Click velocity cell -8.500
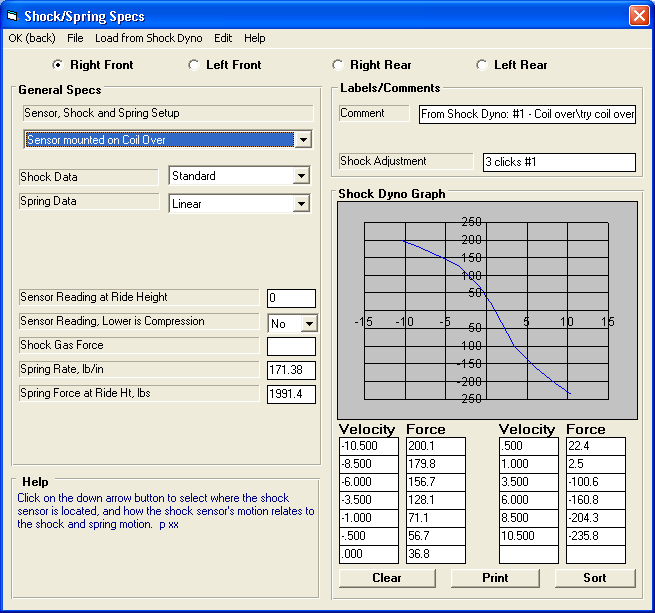The image size is (655, 613). 369,464
